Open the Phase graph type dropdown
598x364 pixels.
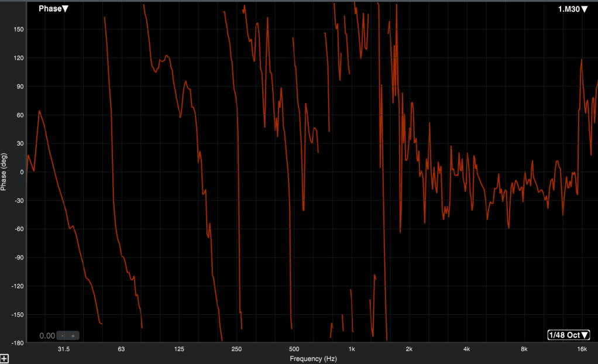click(x=53, y=9)
